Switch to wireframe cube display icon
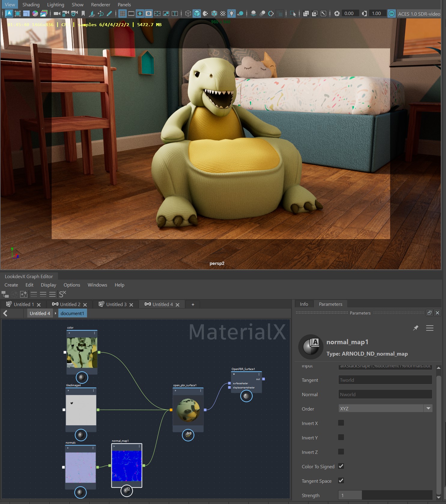This screenshot has height=504, width=446. 188,14
